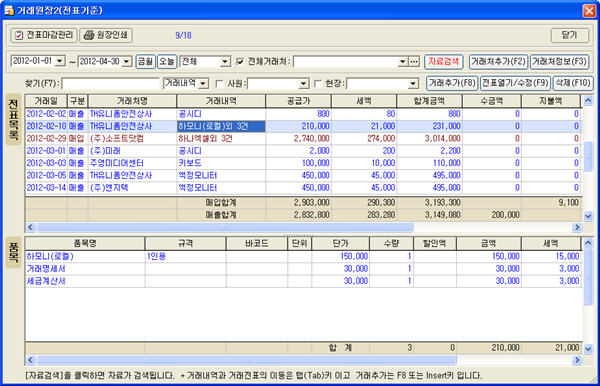The image size is (600, 386).
Task: Click the red 자료검색 search button
Action: click(x=443, y=61)
